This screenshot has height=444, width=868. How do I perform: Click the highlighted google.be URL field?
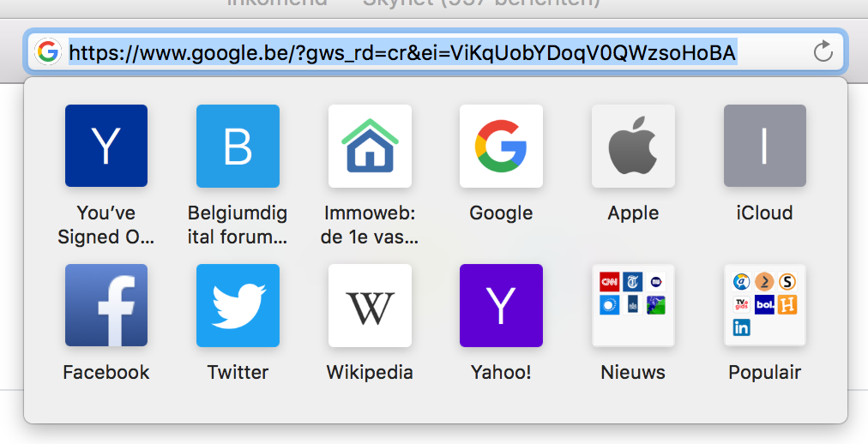click(435, 52)
